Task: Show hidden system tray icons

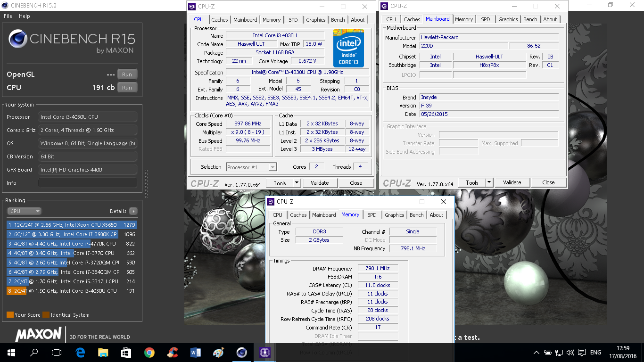Action: 537,353
